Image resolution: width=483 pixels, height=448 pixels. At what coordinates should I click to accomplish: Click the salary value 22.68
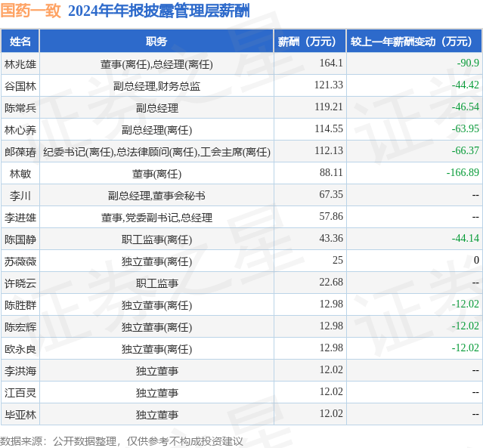[x=331, y=282]
